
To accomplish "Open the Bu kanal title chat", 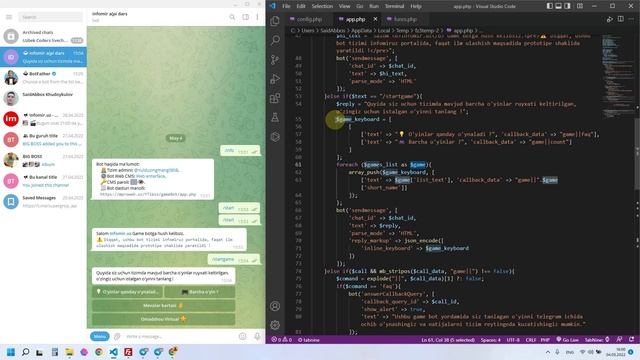I will [43, 181].
